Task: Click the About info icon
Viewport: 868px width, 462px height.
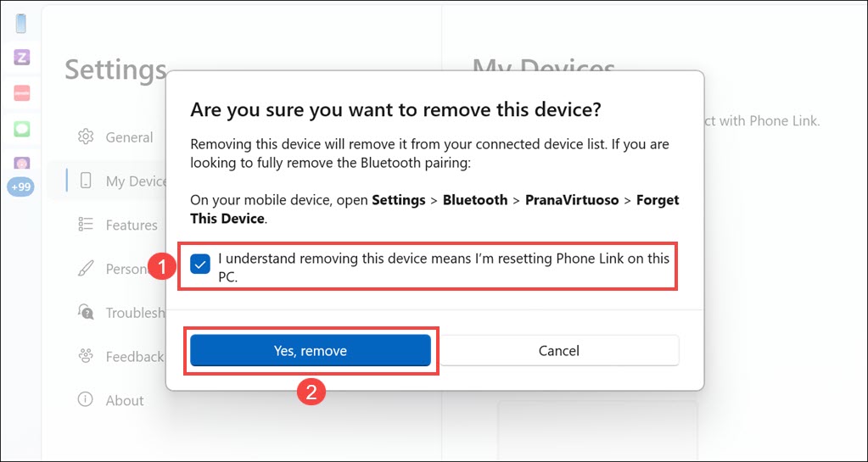Action: (x=85, y=400)
